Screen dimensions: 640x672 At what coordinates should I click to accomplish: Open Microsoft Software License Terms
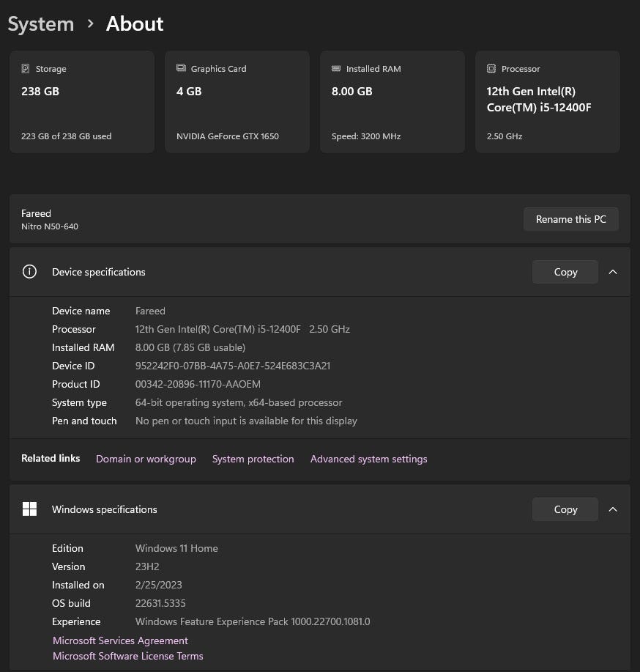pos(128,656)
